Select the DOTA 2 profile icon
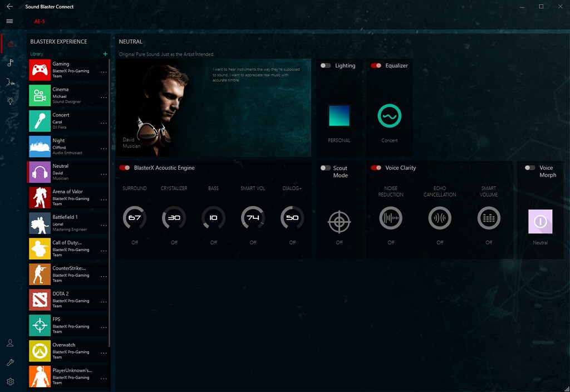570x392 pixels. (40, 300)
